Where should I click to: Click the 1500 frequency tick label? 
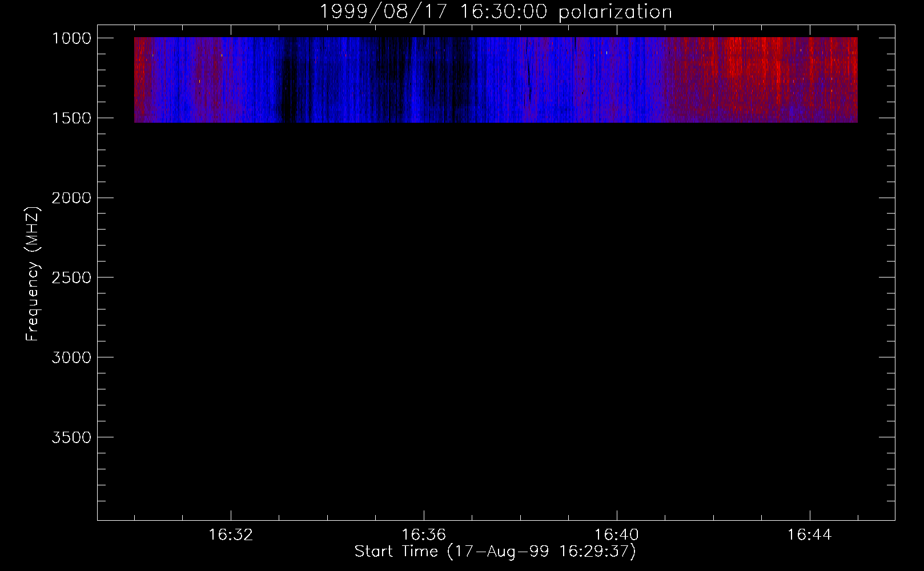[71, 118]
